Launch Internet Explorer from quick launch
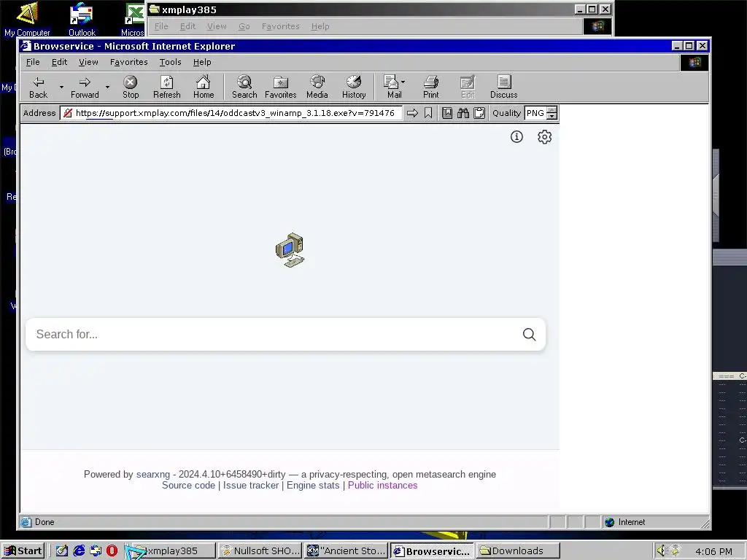This screenshot has width=747, height=560. coord(79,551)
